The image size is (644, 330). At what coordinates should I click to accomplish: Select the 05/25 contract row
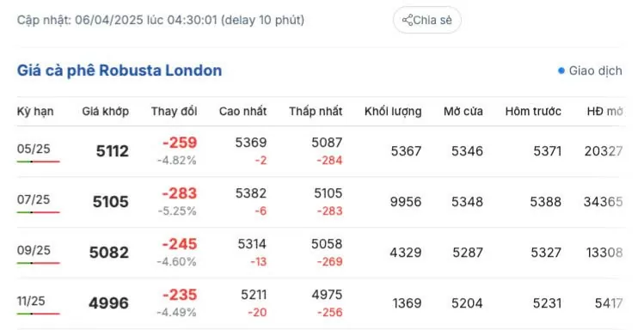[x=322, y=151]
